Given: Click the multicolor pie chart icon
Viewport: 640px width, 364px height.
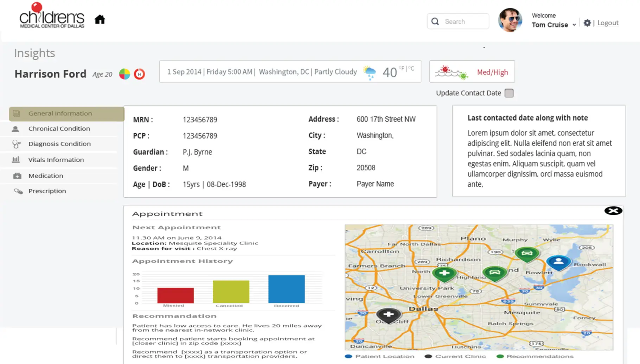Looking at the screenshot, I should (x=124, y=74).
